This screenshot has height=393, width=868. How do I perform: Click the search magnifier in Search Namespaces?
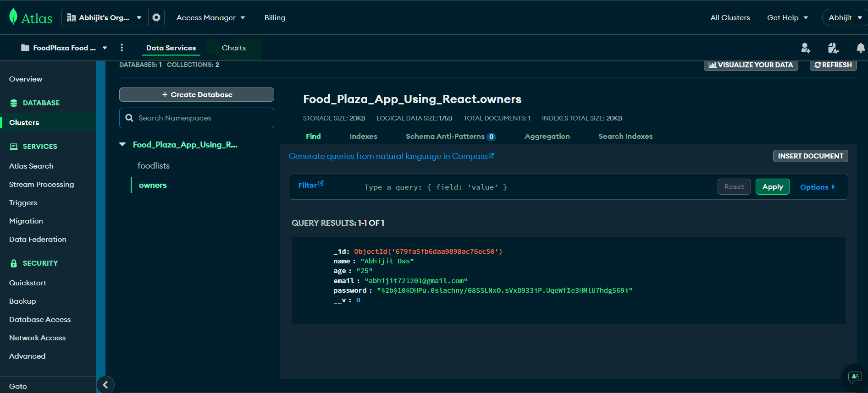[129, 118]
